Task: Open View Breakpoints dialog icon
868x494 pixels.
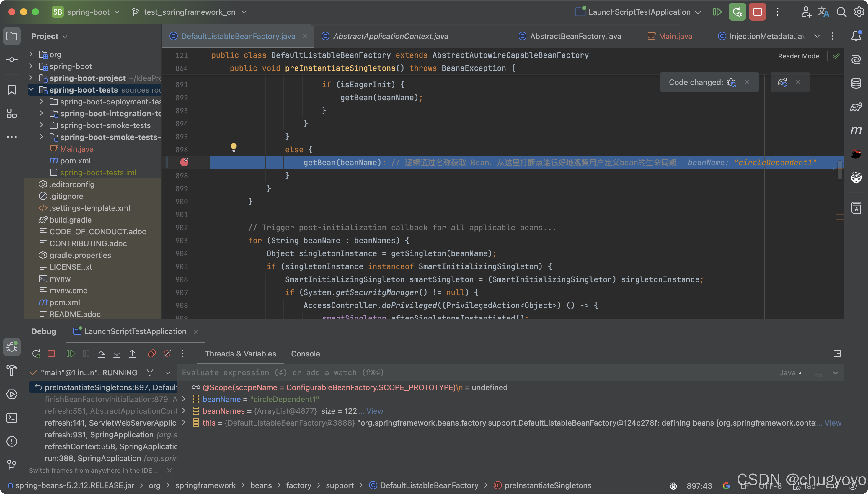Action: coord(152,354)
